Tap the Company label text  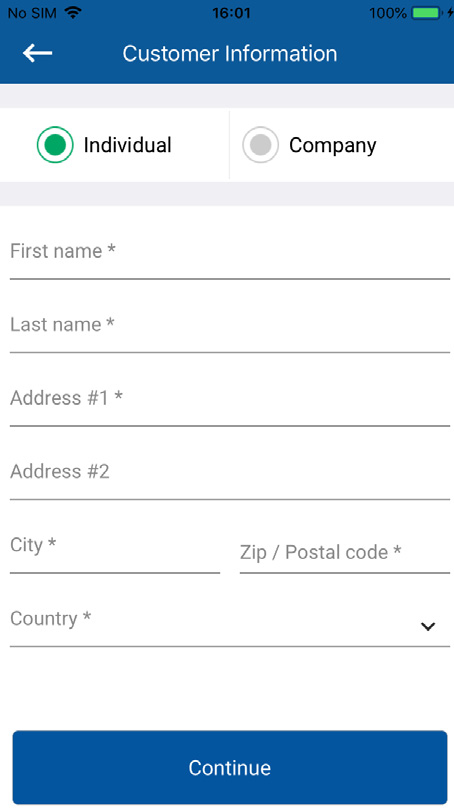click(x=333, y=145)
